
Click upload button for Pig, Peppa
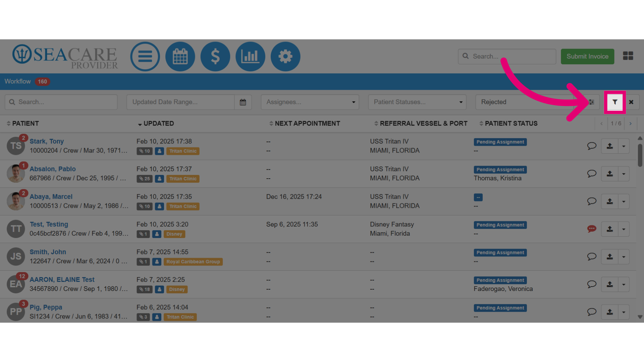[x=609, y=312]
